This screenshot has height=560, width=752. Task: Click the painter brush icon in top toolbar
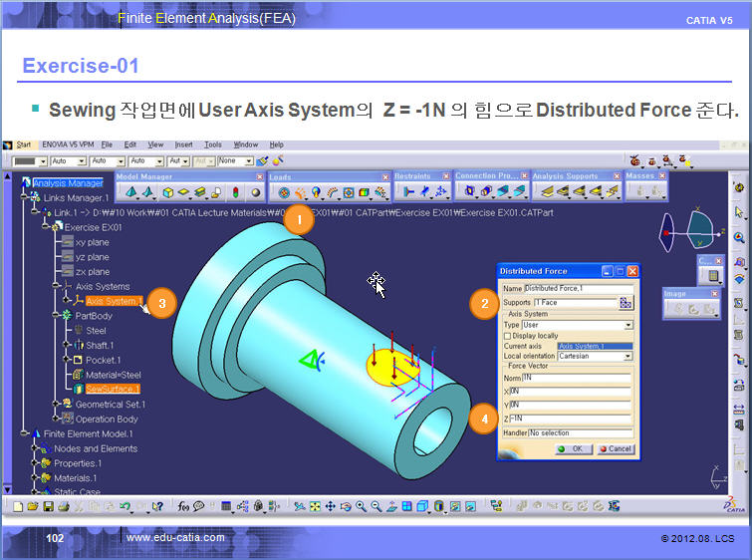click(x=262, y=160)
